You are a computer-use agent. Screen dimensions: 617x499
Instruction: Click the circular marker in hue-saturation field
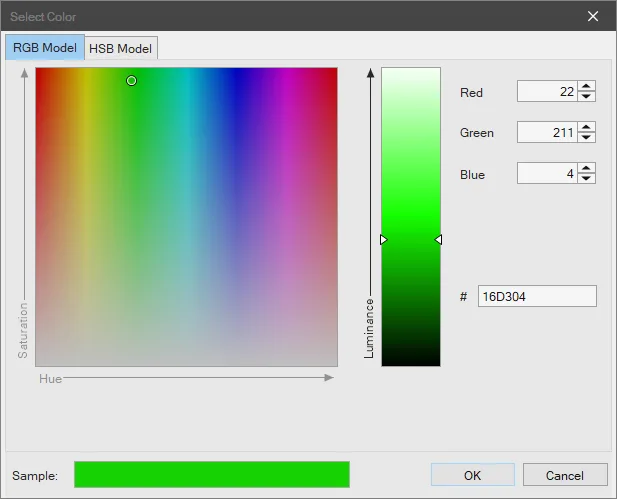click(131, 81)
